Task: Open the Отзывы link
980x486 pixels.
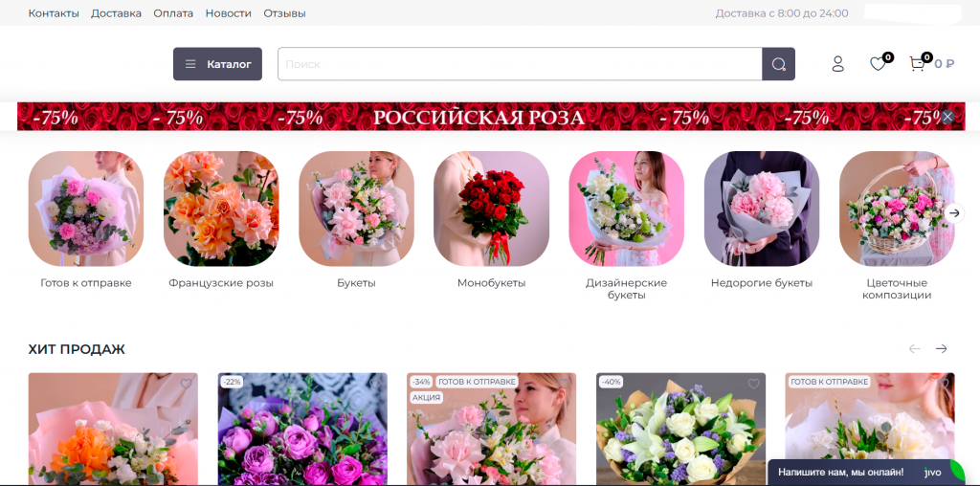Action: coord(284,13)
